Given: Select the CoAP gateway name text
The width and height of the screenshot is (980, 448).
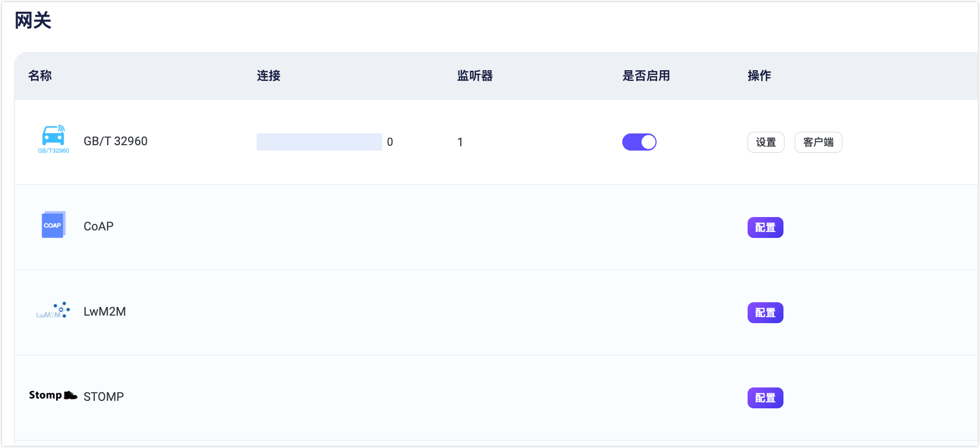Looking at the screenshot, I should coord(99,226).
